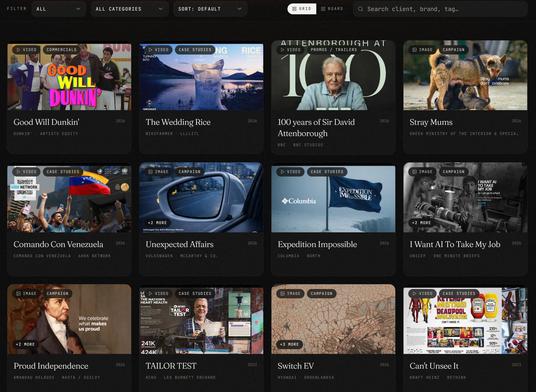Screen dimensions: 536x392
Task: Click the Image tag on Unexpected Affairs card
Action: click(158, 172)
